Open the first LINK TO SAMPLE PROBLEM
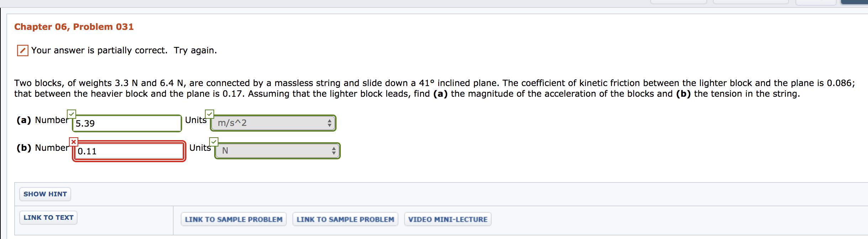This screenshot has height=239, width=868. tap(233, 219)
